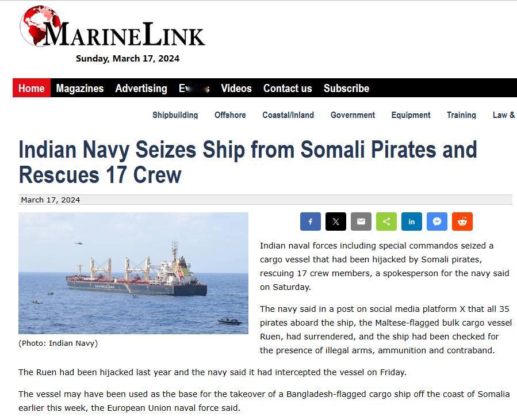
Task: Share the article via email
Action: (361, 222)
